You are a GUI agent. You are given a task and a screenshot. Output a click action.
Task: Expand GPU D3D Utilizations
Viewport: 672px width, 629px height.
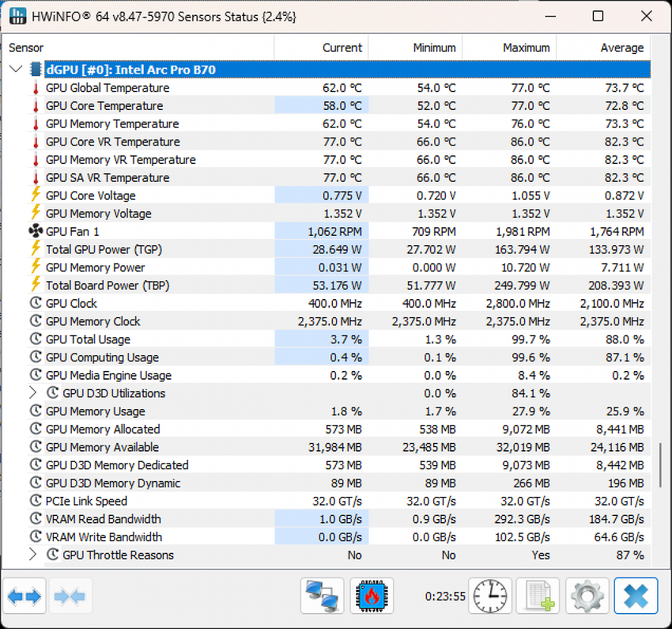click(33, 393)
